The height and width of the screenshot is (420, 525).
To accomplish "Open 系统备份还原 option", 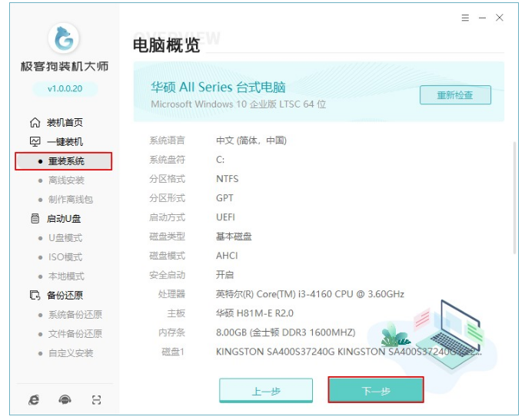I will point(75,315).
